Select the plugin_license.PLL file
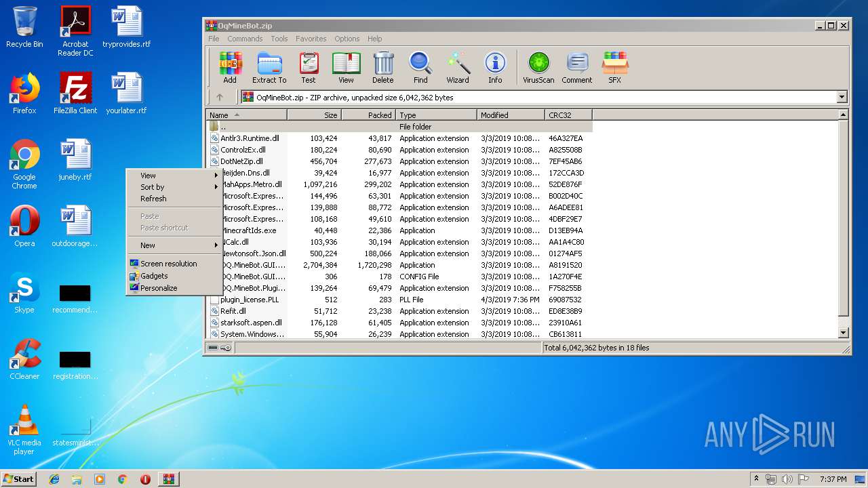This screenshot has height=488, width=868. pos(399,300)
